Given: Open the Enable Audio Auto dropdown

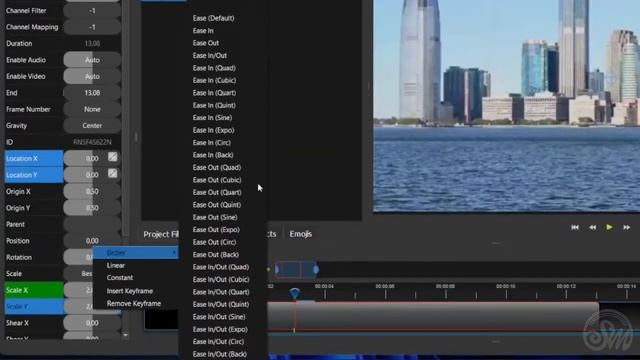Looking at the screenshot, I should tap(92, 60).
